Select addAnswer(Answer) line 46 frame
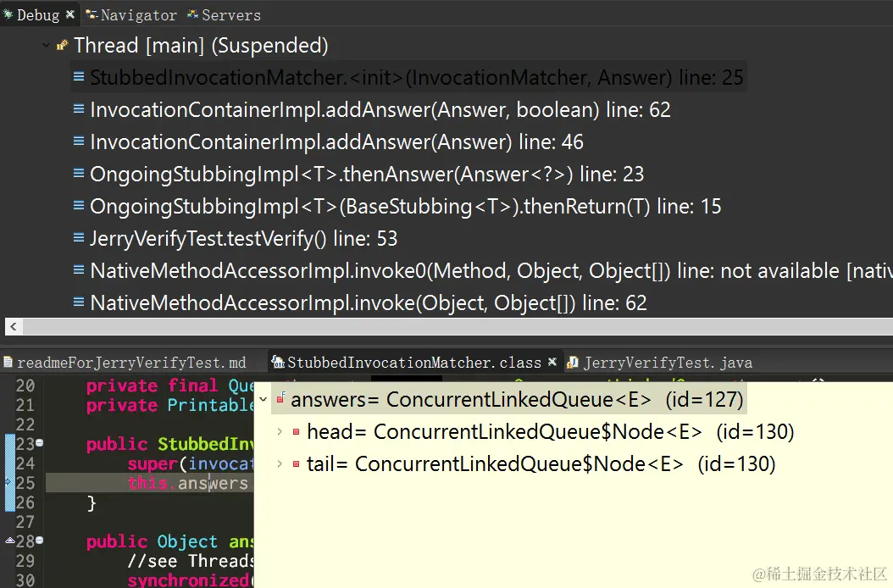893x588 pixels. tap(336, 141)
